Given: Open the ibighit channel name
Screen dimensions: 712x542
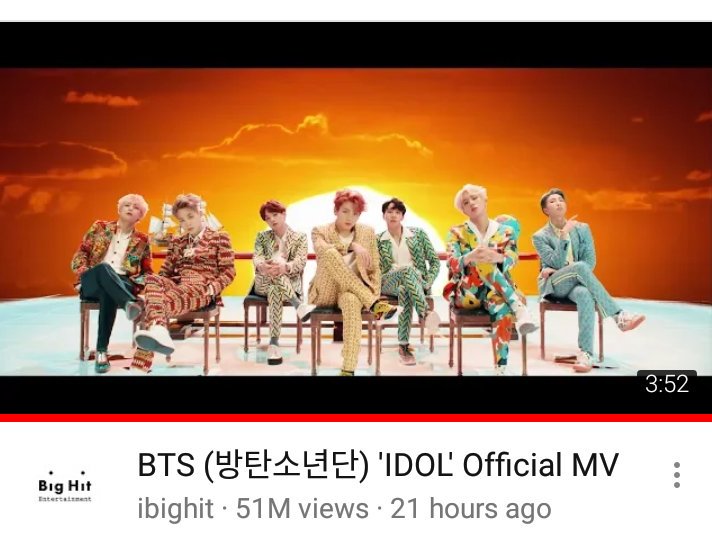Looking at the screenshot, I should click(x=175, y=508).
